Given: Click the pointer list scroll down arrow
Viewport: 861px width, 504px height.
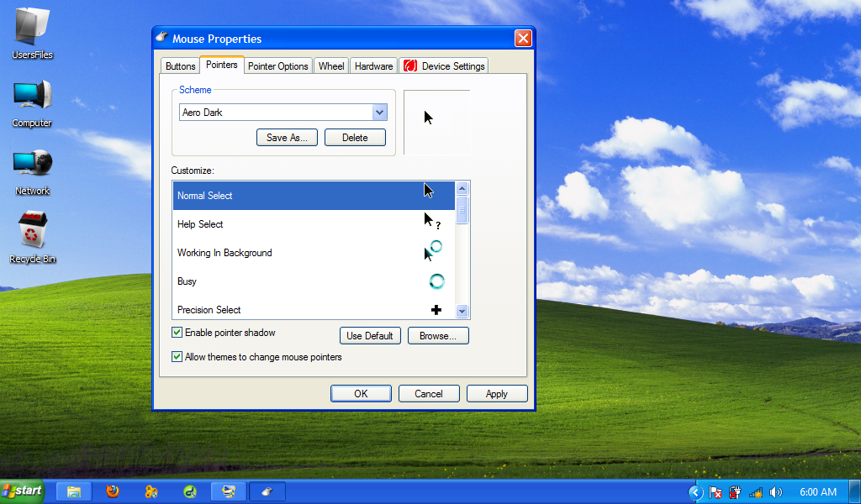Looking at the screenshot, I should coord(462,311).
